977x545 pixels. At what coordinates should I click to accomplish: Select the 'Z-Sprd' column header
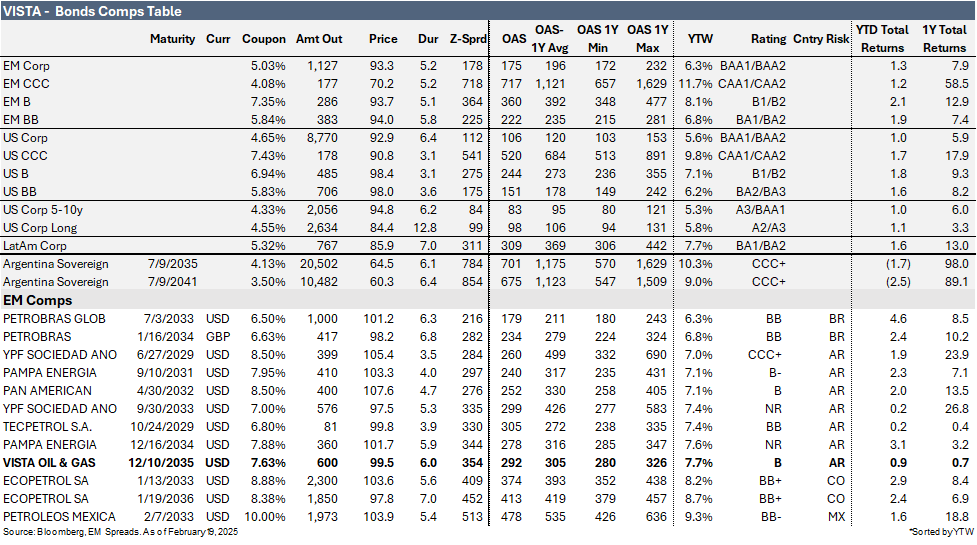pyautogui.click(x=468, y=39)
